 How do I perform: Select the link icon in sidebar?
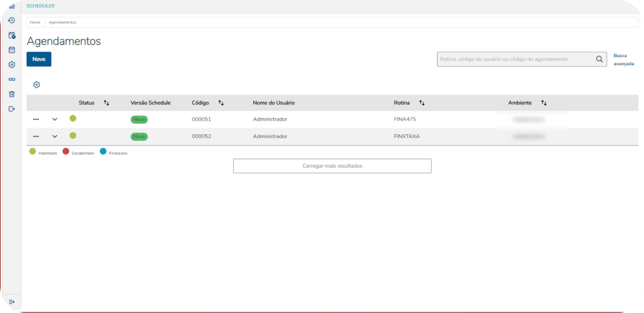point(12,79)
